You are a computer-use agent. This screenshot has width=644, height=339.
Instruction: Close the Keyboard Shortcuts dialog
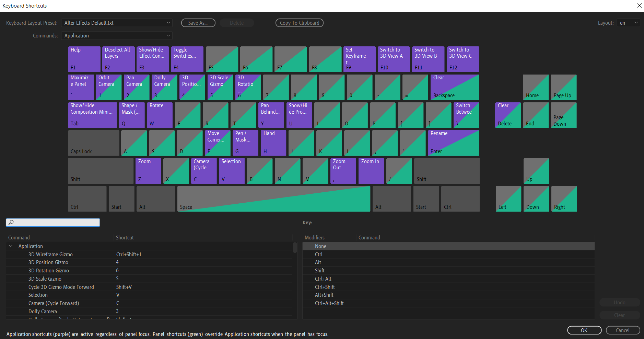tap(639, 5)
